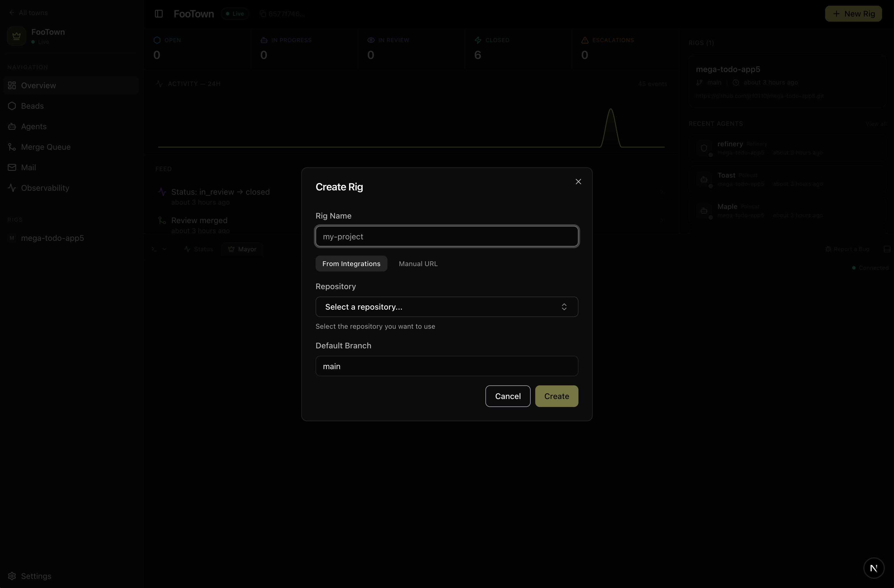The width and height of the screenshot is (894, 588).
Task: Click "Select the repository you want to use" hint
Action: tap(375, 326)
